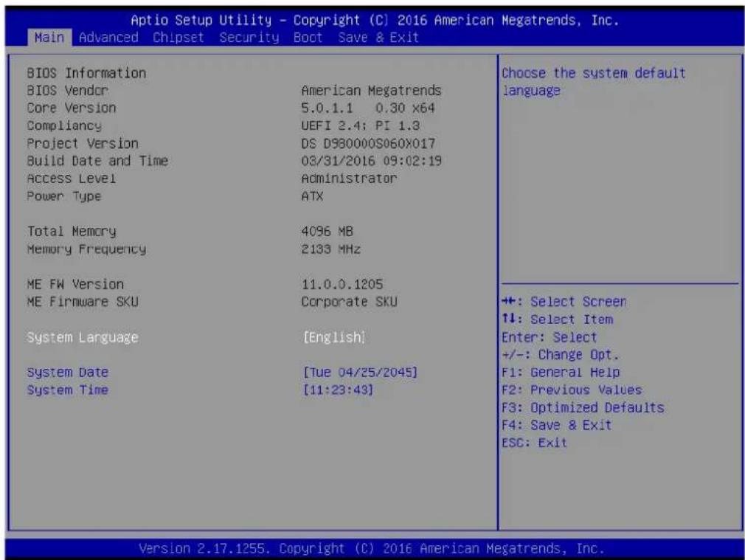Screen dimensions: 745x560
Task: Select the System Date label
Action: click(x=67, y=372)
